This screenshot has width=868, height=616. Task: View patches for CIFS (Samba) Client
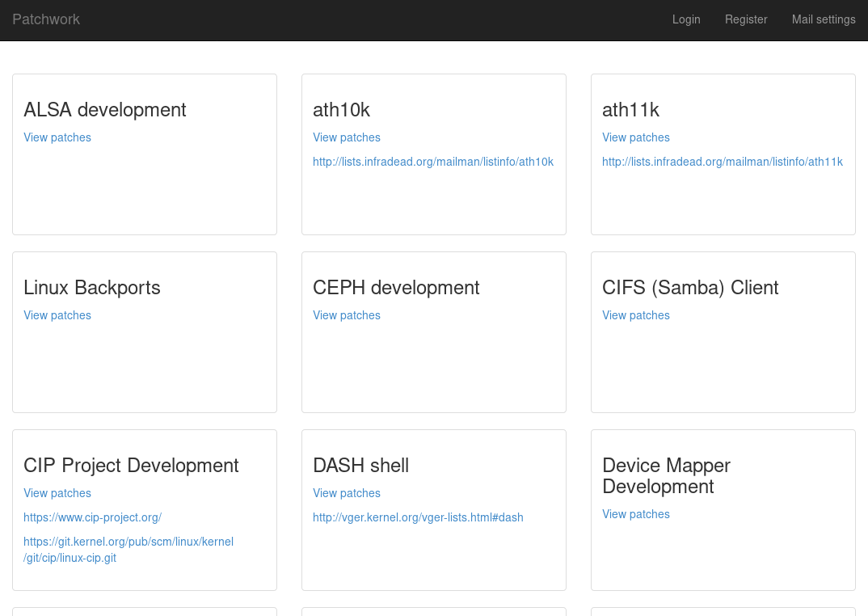point(635,315)
